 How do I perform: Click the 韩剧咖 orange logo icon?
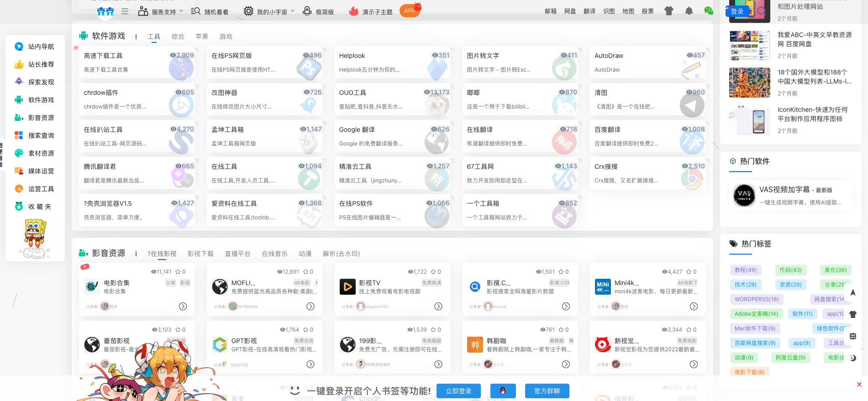475,345
